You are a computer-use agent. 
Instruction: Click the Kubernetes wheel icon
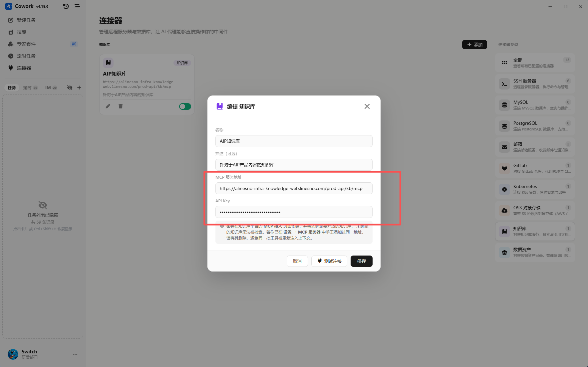[x=504, y=189]
